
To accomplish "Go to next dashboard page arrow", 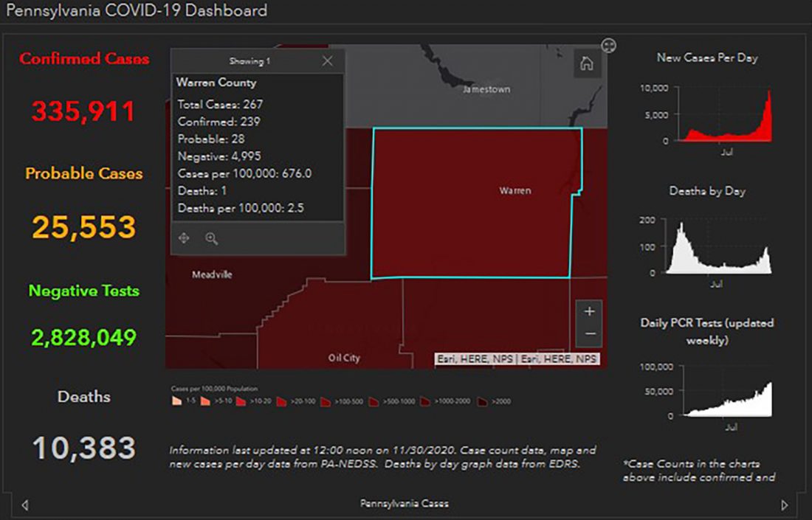I will (785, 505).
